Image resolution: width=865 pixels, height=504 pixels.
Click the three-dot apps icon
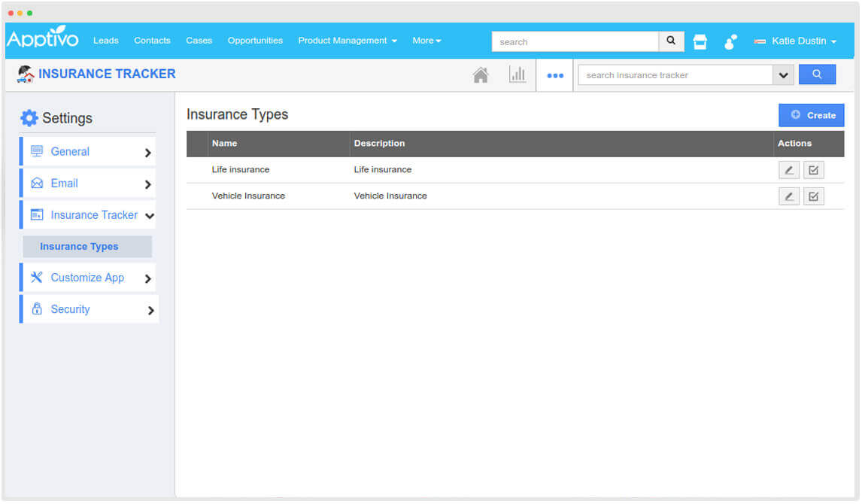coord(555,74)
